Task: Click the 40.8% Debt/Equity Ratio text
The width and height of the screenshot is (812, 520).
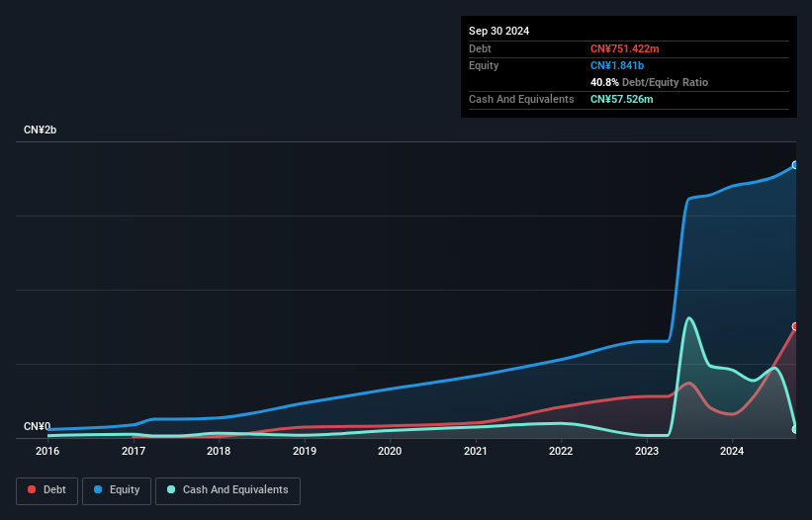Action: [x=649, y=82]
